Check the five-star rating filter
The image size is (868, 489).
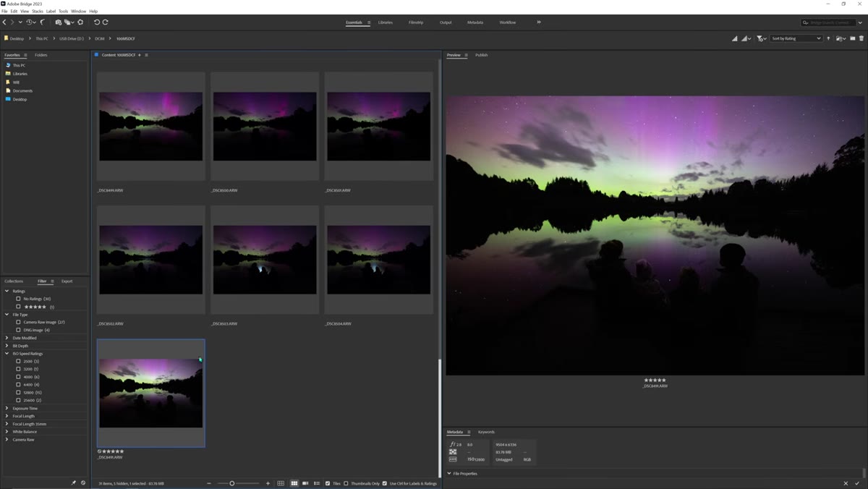click(18, 307)
